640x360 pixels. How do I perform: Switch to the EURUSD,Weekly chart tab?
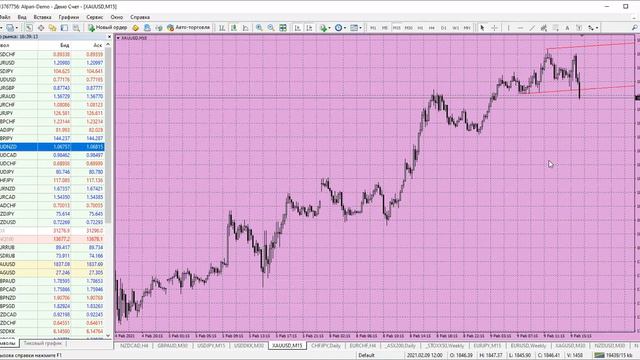(528, 346)
